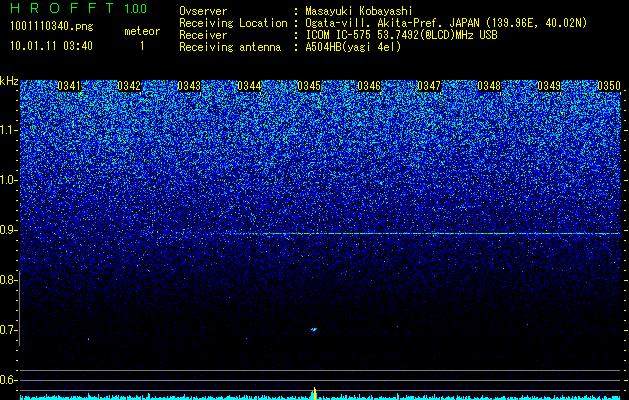629x400 pixels.
Task: Click the kHz axis unit label
Action: point(9,81)
